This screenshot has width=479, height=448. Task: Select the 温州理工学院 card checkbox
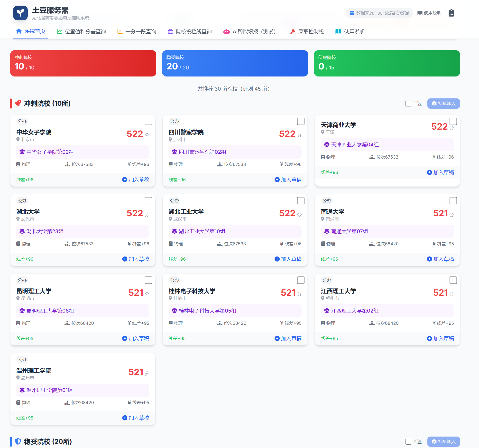pyautogui.click(x=148, y=360)
